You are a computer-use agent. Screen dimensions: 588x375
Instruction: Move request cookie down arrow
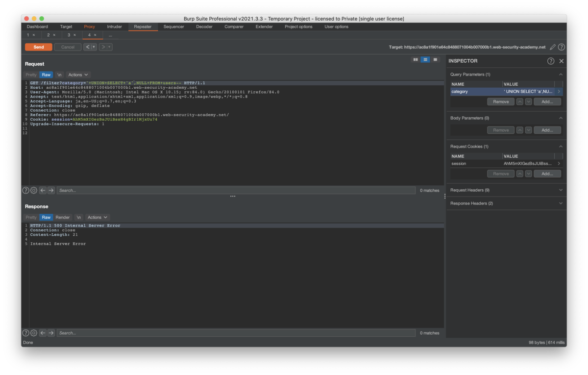click(x=528, y=174)
